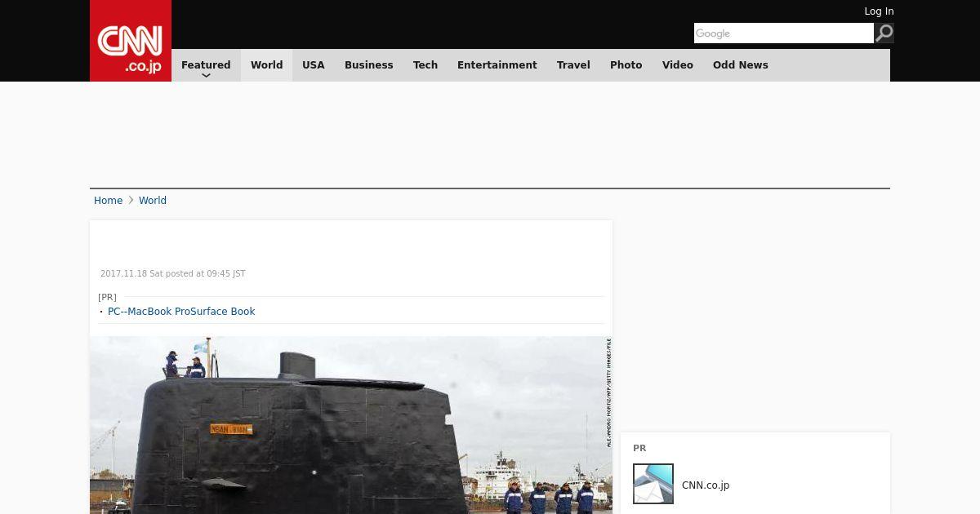Click the submarine article photo

pos(351,425)
